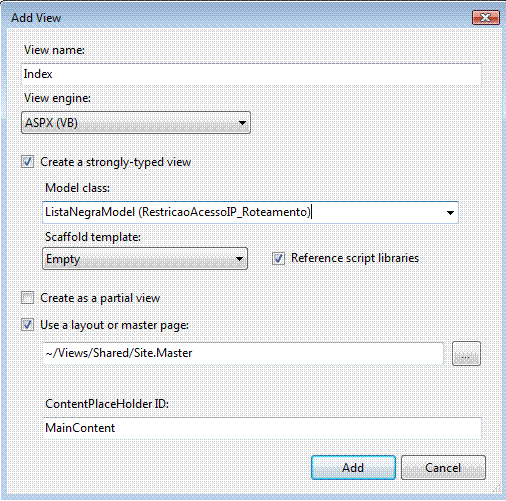
Task: Disable 'Use a layout or master page'
Action: coord(27,325)
